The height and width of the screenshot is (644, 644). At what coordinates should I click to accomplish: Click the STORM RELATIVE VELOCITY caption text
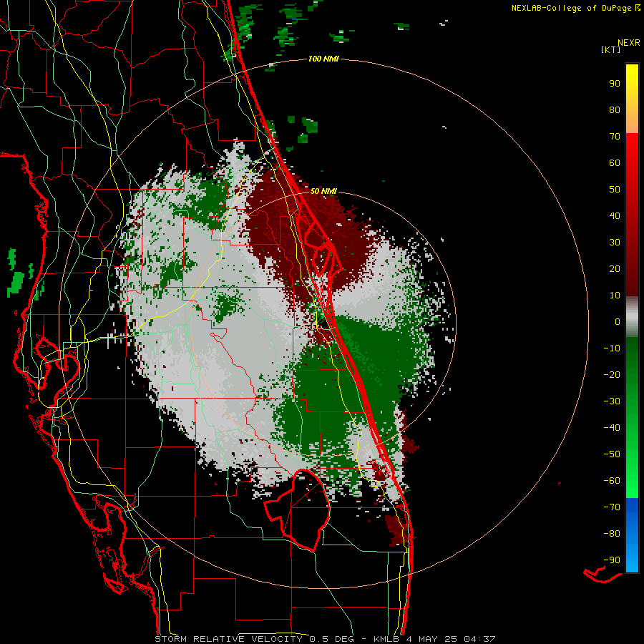(229, 639)
